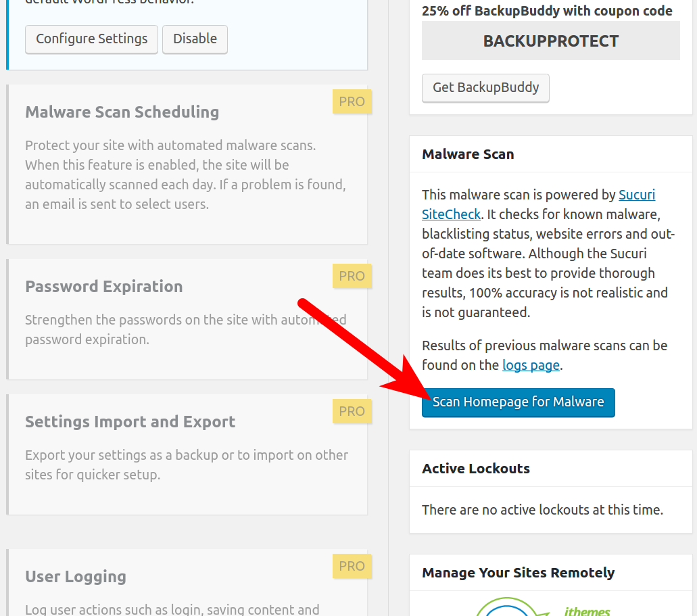Click the Get BackupBuddy button

485,88
